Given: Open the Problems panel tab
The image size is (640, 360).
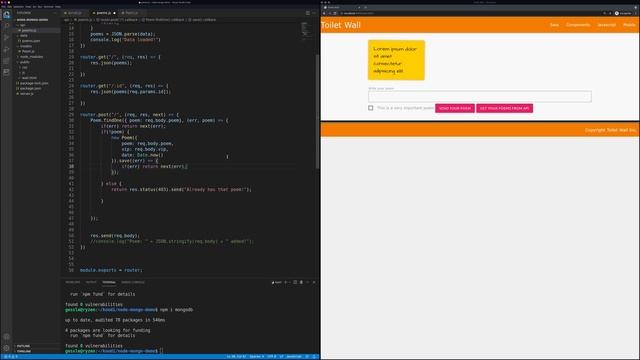Looking at the screenshot, I should (x=73, y=282).
